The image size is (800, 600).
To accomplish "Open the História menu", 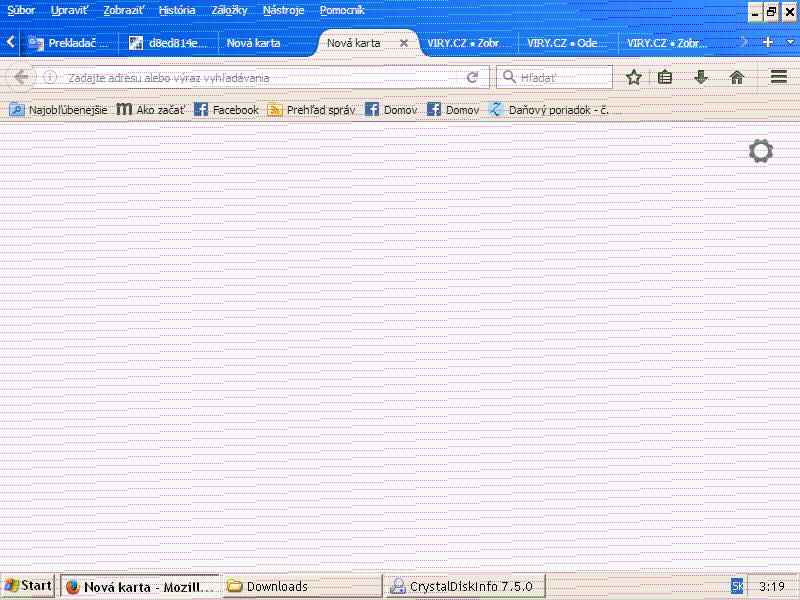I will click(x=177, y=10).
